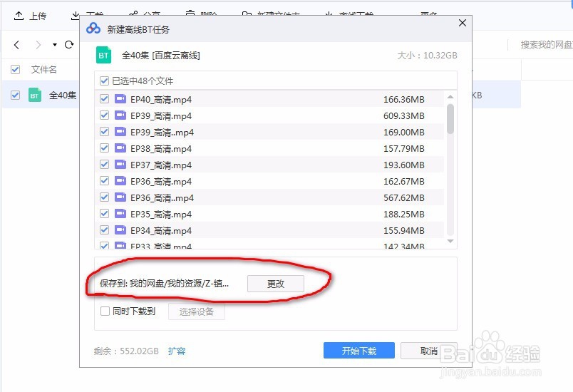Select the file name EP35_高清.mp4
This screenshot has width=573, height=392.
pyautogui.click(x=161, y=215)
